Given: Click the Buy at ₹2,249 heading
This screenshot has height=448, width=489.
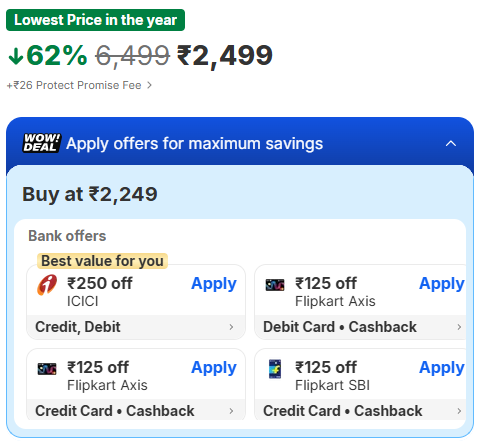Looking at the screenshot, I should pos(90,194).
